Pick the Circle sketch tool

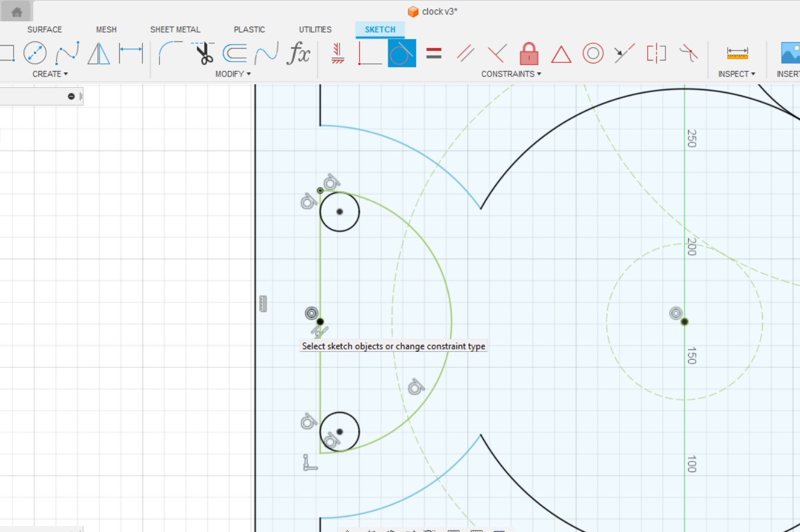point(34,53)
